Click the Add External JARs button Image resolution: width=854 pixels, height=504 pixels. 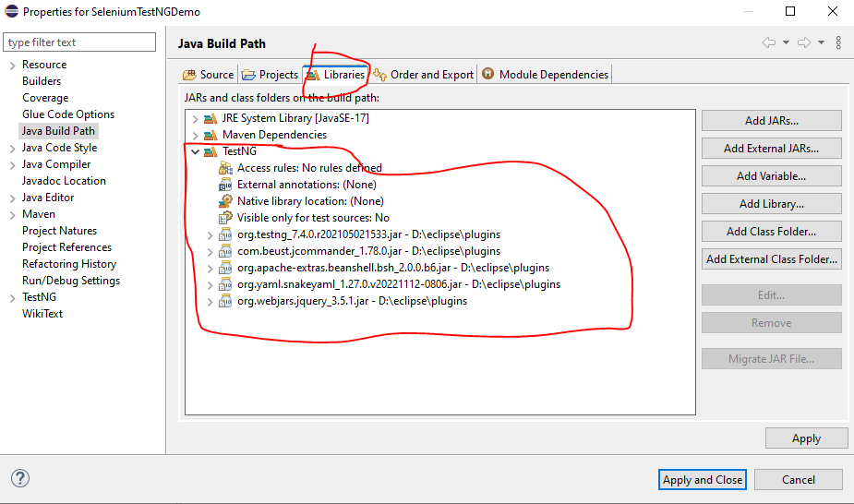point(771,148)
